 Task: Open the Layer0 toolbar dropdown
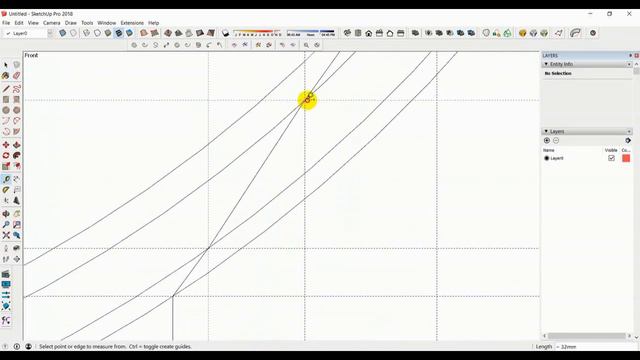click(50, 33)
